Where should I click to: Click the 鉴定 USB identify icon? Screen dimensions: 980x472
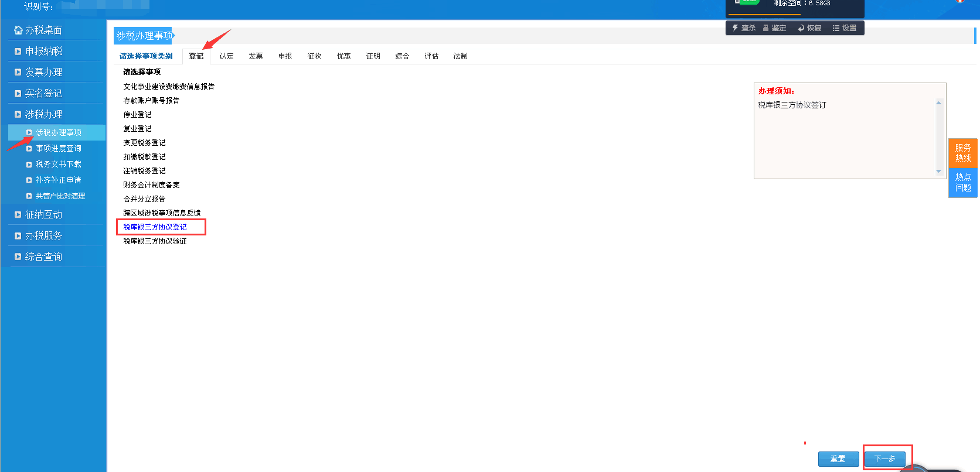[765, 28]
